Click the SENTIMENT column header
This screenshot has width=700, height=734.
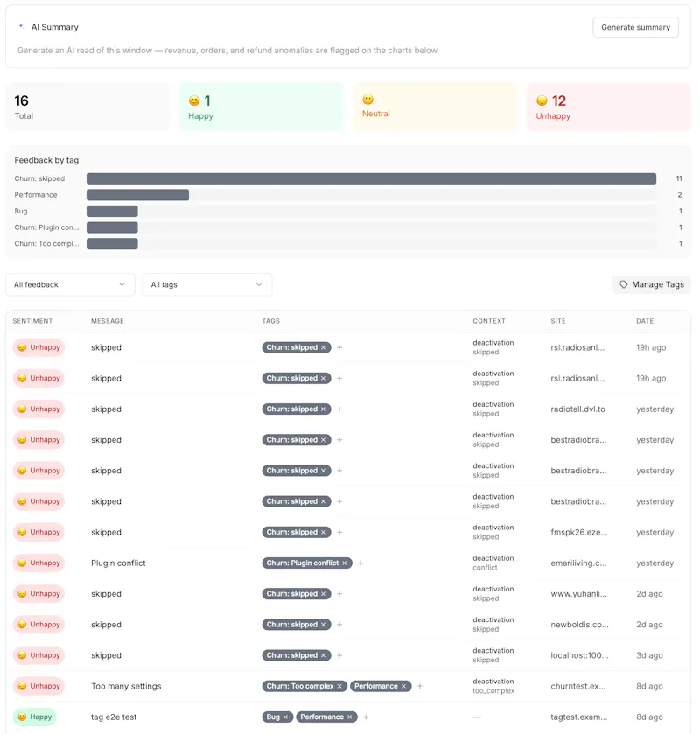coord(32,321)
